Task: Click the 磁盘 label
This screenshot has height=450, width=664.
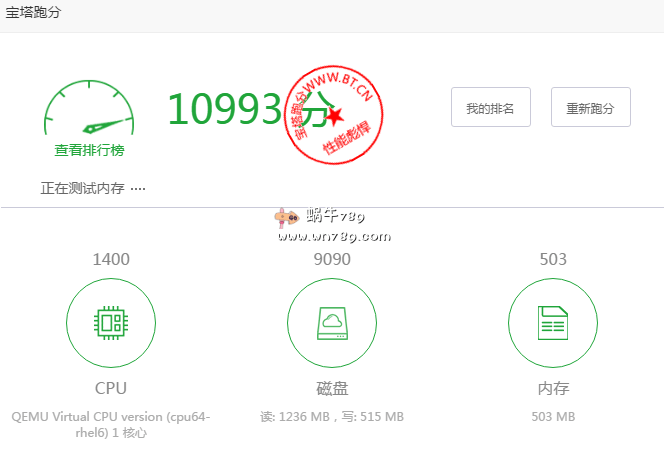Action: pos(332,388)
